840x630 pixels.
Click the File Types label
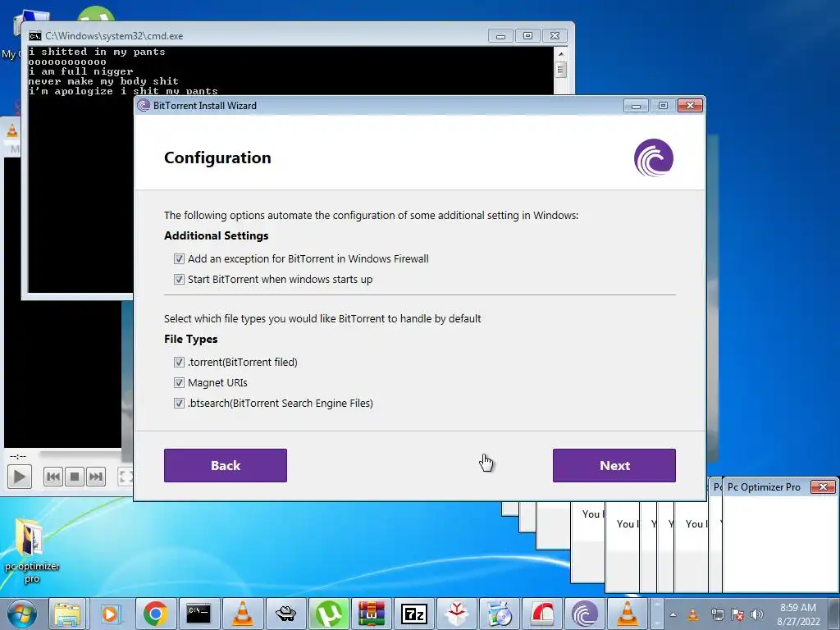(x=190, y=339)
